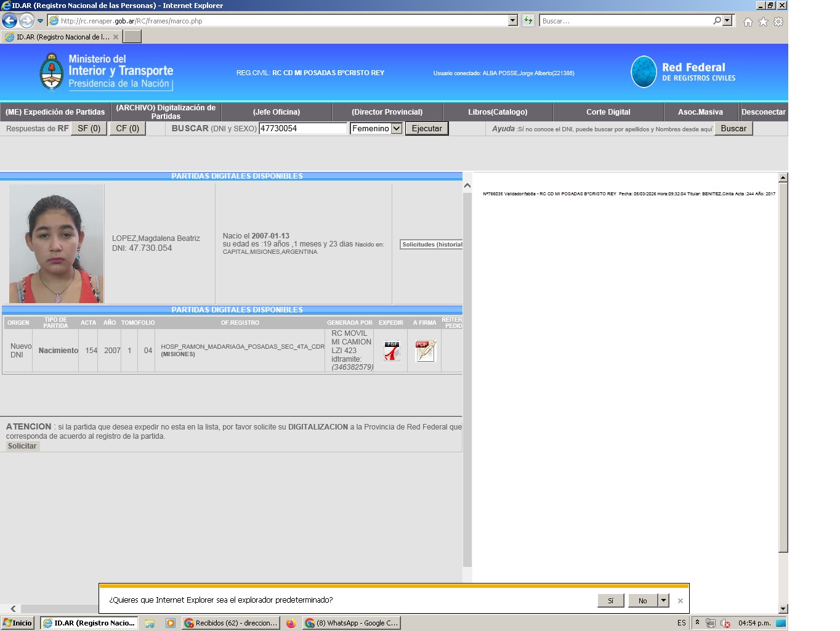Click the DNI search input field
Image resolution: width=840 pixels, height=631 pixels.
point(302,128)
